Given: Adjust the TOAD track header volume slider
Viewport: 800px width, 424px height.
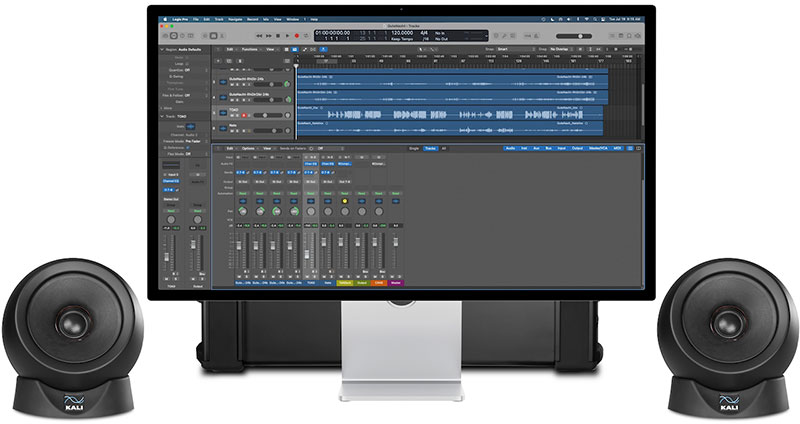Looking at the screenshot, I should [x=268, y=115].
